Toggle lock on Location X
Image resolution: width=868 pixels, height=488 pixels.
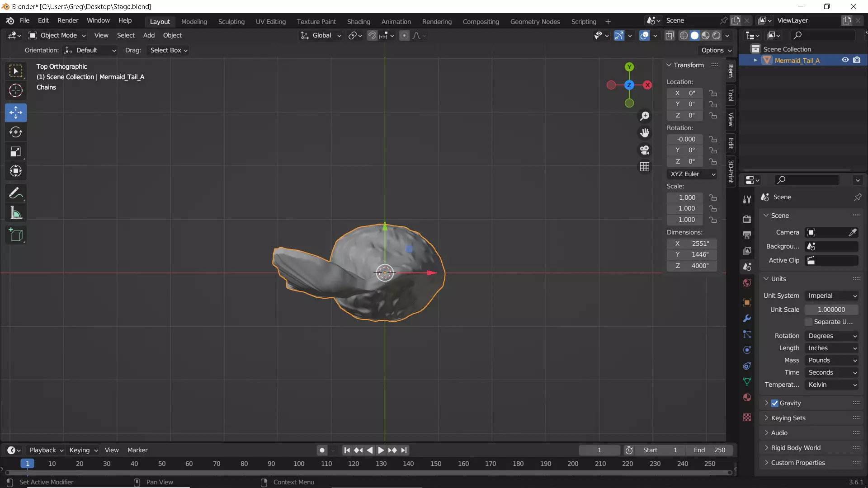click(x=713, y=93)
